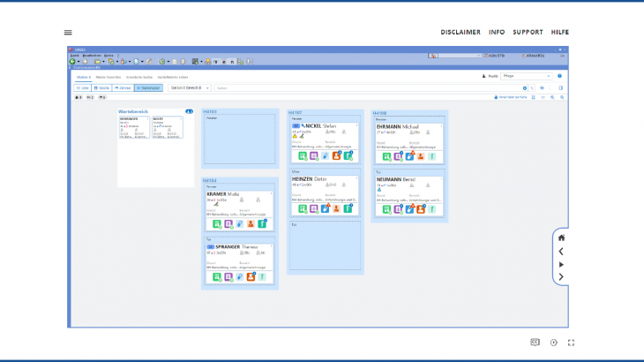Expand the NEUMANN Bernd patient card menu

[x=441, y=178]
